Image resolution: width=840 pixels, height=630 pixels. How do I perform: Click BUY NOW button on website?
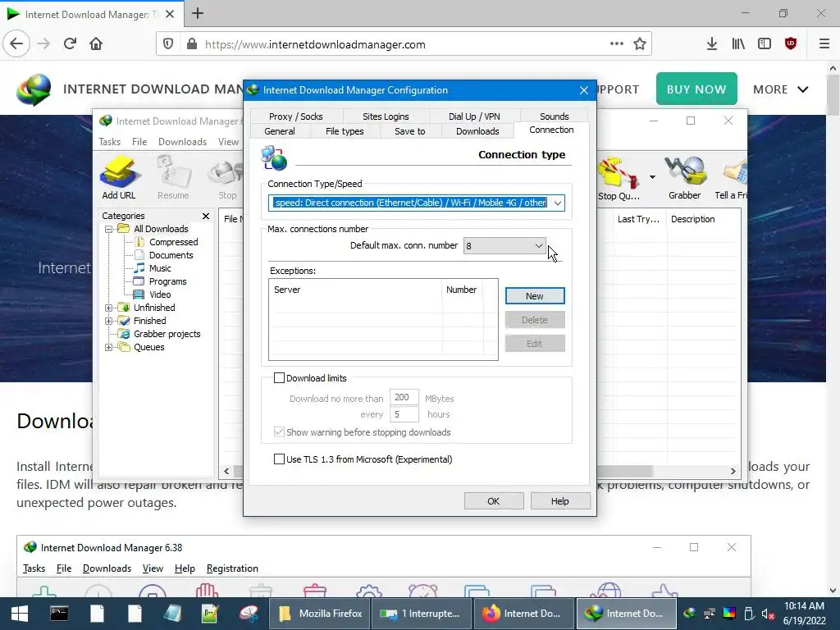(696, 89)
